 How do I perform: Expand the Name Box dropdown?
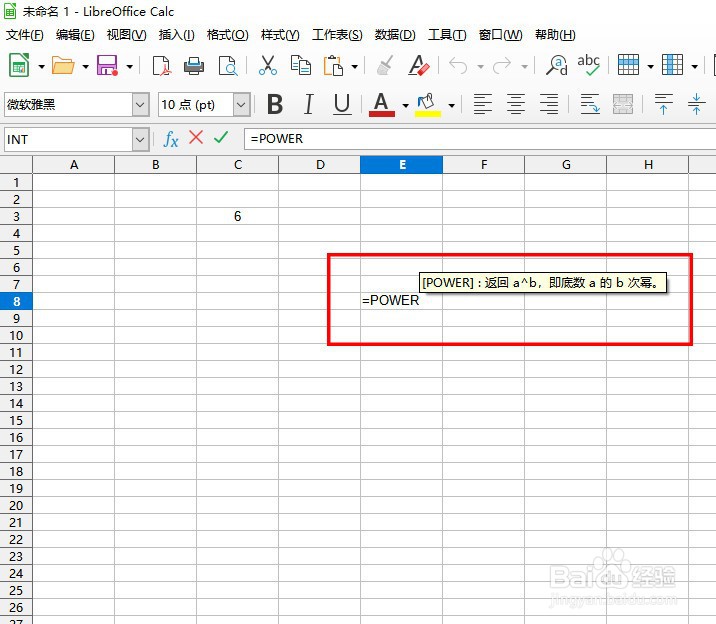point(141,139)
